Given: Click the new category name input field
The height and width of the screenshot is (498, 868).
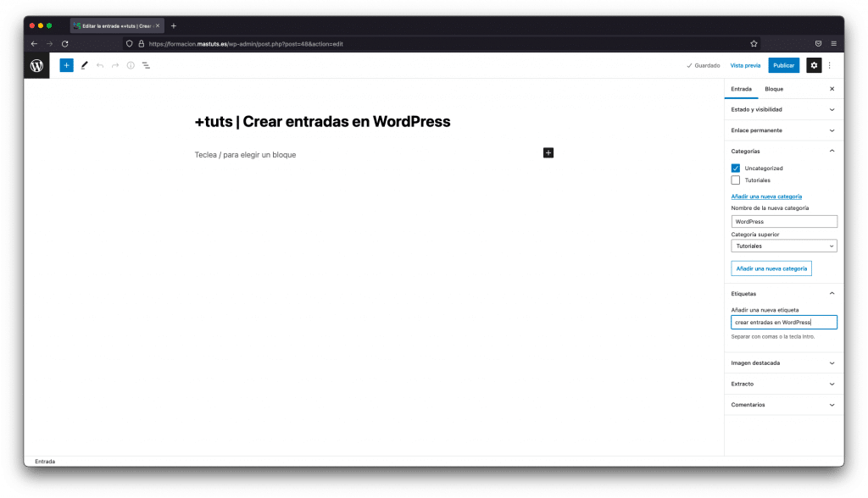Looking at the screenshot, I should [x=783, y=222].
